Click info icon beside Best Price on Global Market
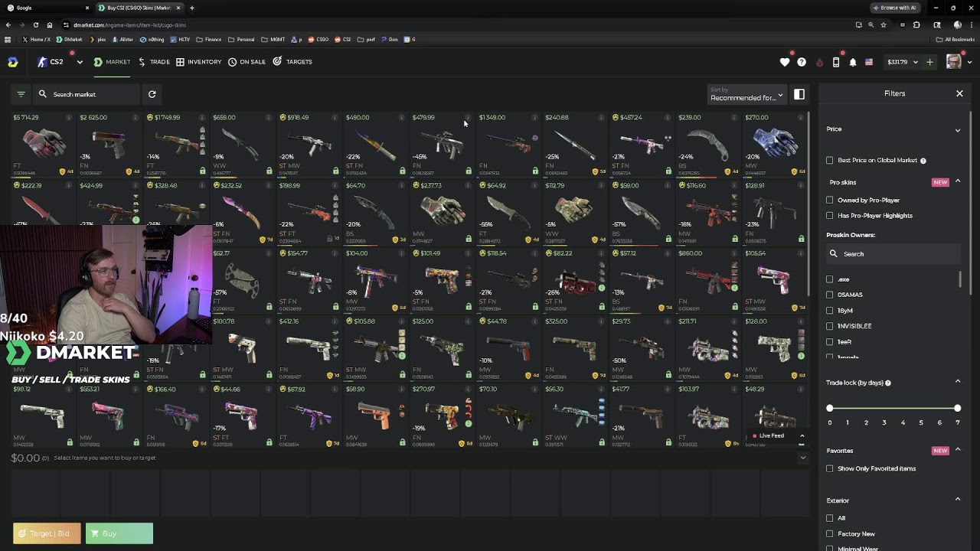 coord(923,161)
